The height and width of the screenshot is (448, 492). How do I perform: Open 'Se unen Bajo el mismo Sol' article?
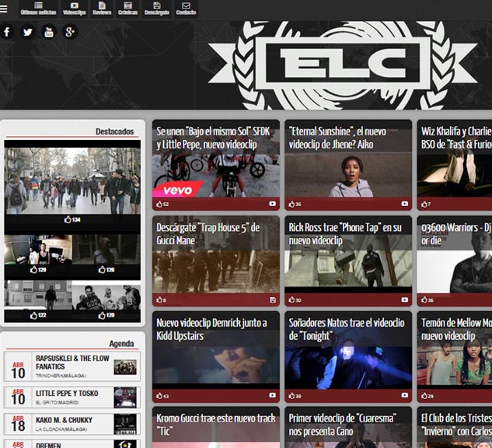(x=213, y=138)
